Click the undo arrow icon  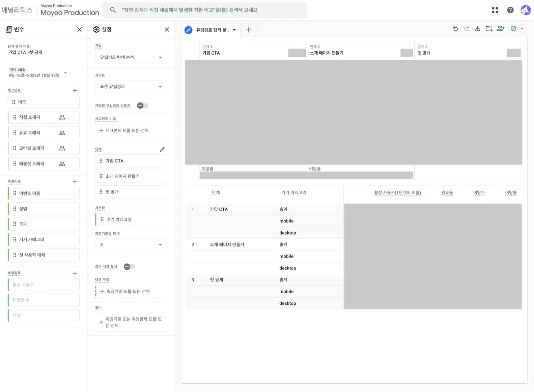pos(455,29)
